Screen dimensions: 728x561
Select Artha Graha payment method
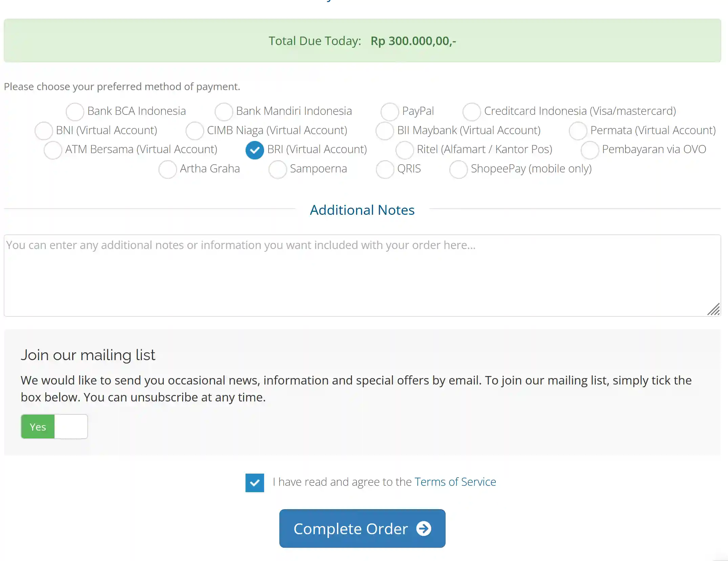pyautogui.click(x=168, y=169)
